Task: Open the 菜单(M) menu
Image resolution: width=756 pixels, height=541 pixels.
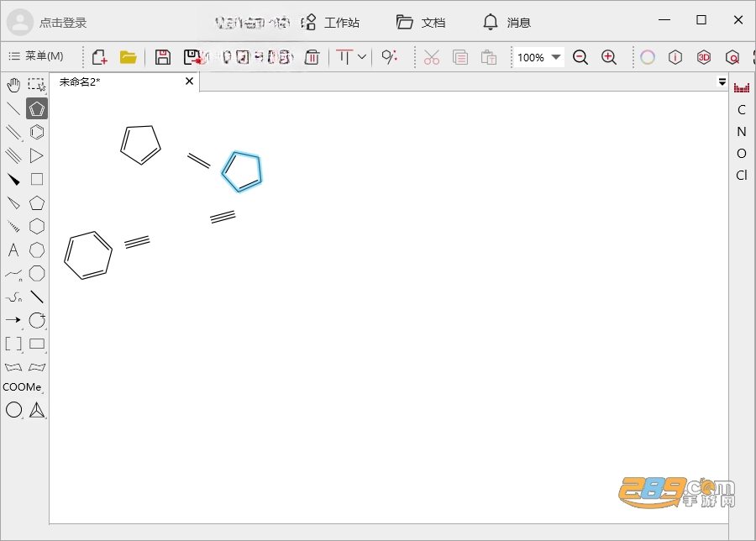Action: (35, 56)
